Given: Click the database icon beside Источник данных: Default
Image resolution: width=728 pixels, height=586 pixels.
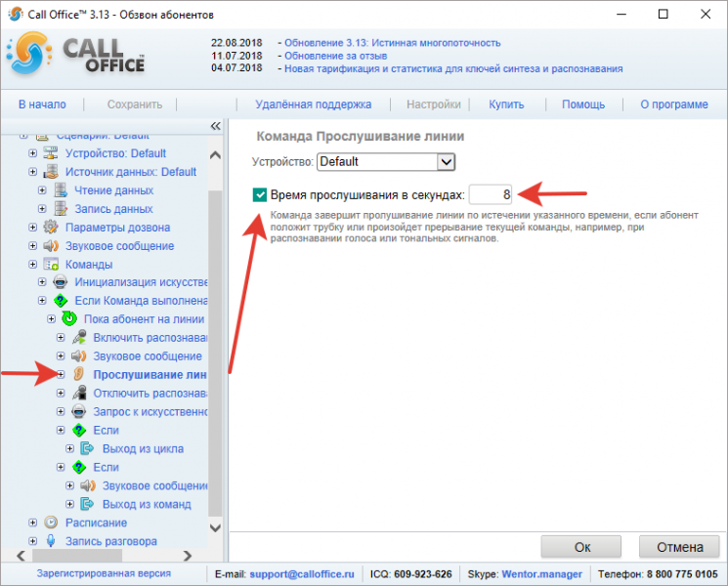Looking at the screenshot, I should click(51, 172).
